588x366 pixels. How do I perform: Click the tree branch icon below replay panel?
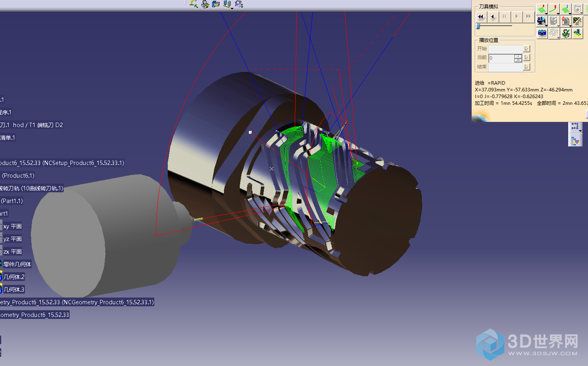pos(575,127)
